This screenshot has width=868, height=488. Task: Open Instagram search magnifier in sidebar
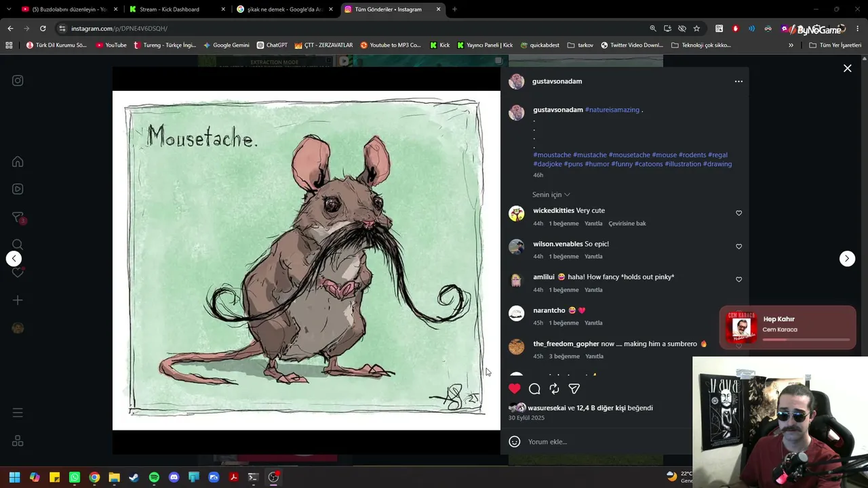pyautogui.click(x=18, y=245)
